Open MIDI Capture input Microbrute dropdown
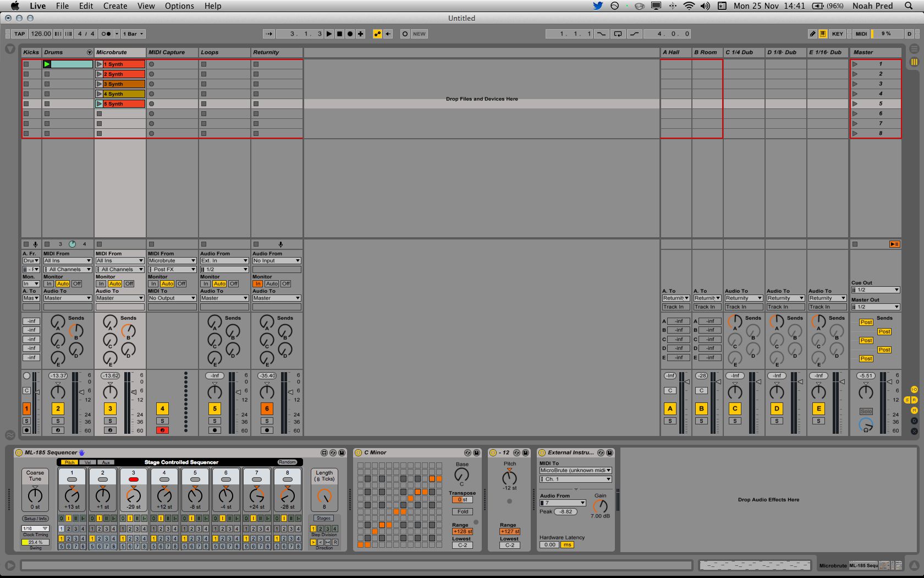 pyautogui.click(x=172, y=261)
